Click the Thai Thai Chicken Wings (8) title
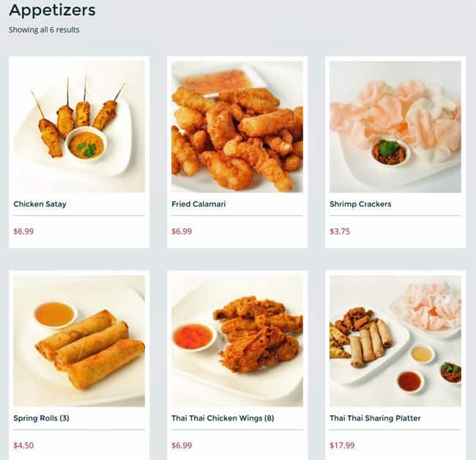Image resolution: width=476 pixels, height=460 pixels. point(223,418)
